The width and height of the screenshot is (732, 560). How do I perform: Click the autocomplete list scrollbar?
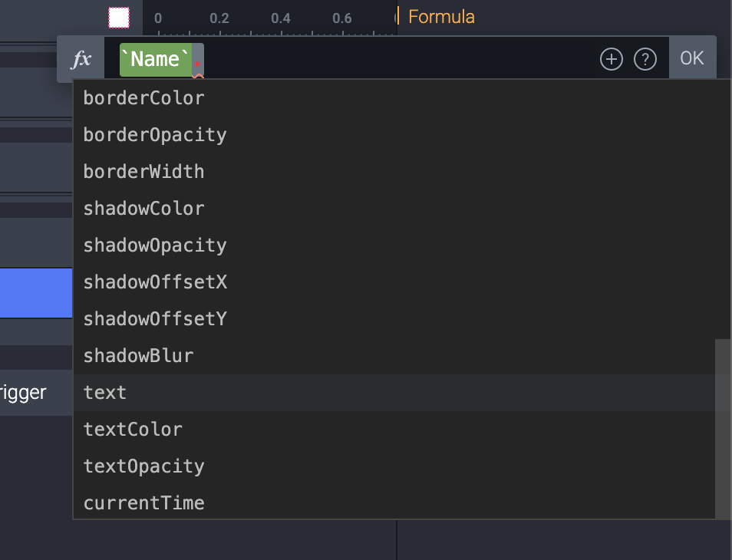pyautogui.click(x=722, y=428)
